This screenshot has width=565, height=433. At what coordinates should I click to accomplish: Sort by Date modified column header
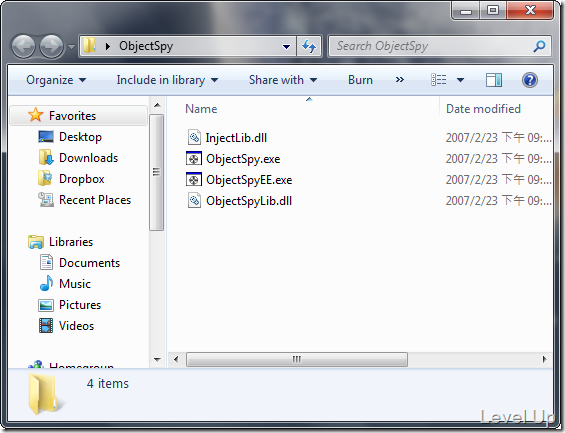point(483,109)
